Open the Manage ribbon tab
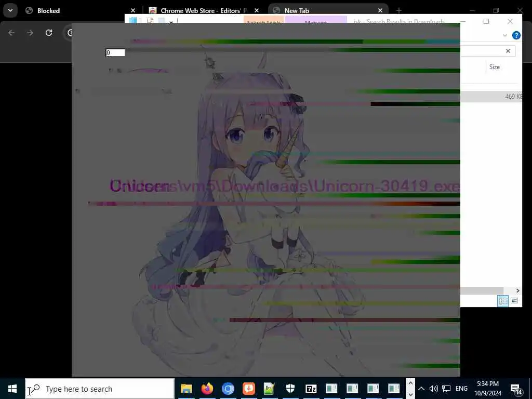Screen dimensions: 532x399 (315, 20)
